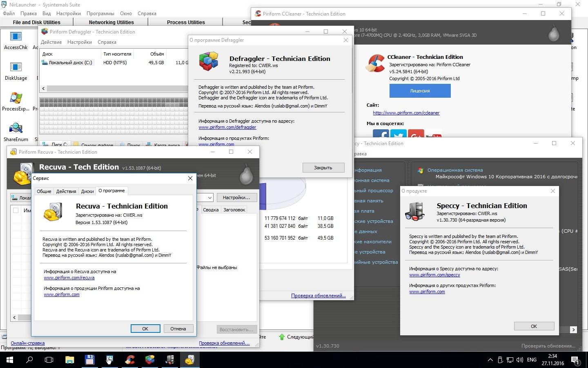Open www.piriform.com/recuva link

click(x=69, y=278)
